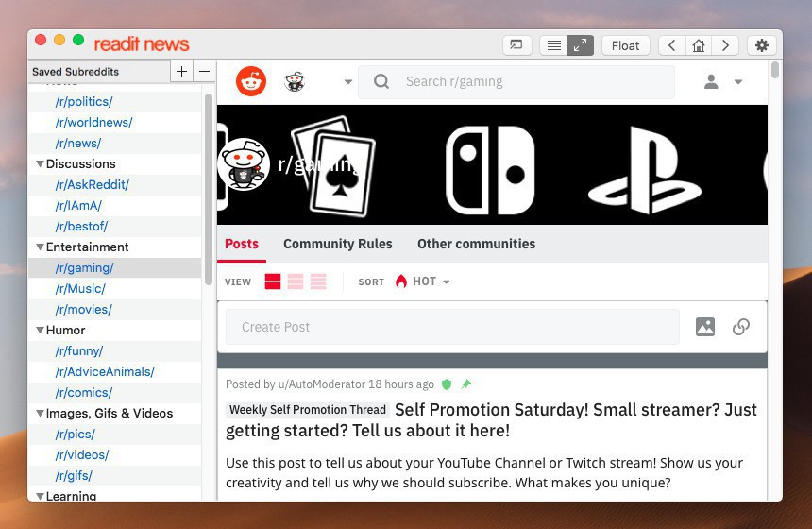This screenshot has width=812, height=529.
Task: Open /r/gifs/ in sidebar
Action: pyautogui.click(x=74, y=476)
